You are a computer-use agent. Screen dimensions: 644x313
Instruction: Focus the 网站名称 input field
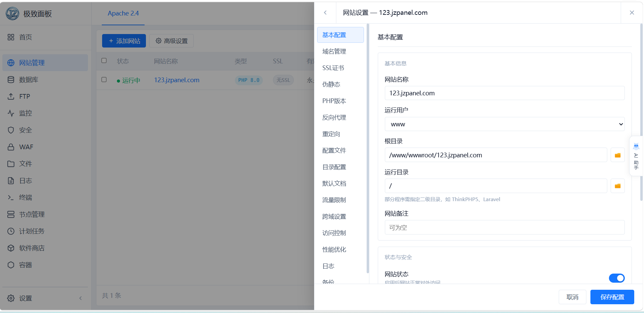(x=504, y=93)
